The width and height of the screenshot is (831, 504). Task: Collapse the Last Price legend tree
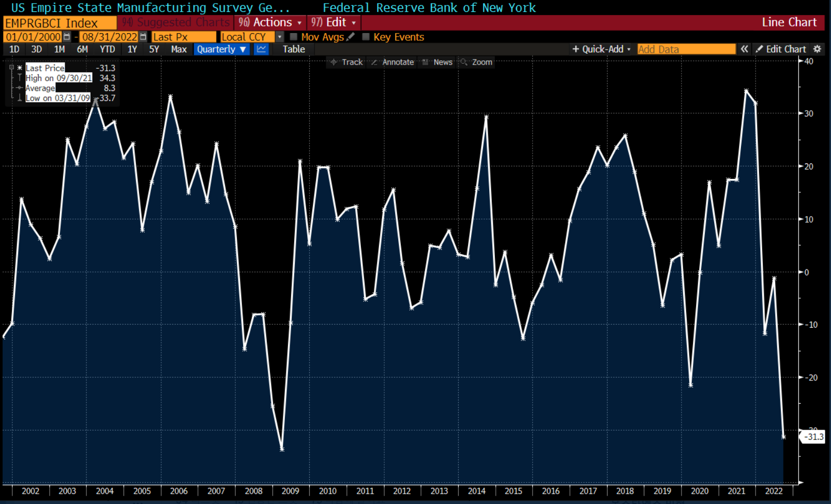coord(11,68)
